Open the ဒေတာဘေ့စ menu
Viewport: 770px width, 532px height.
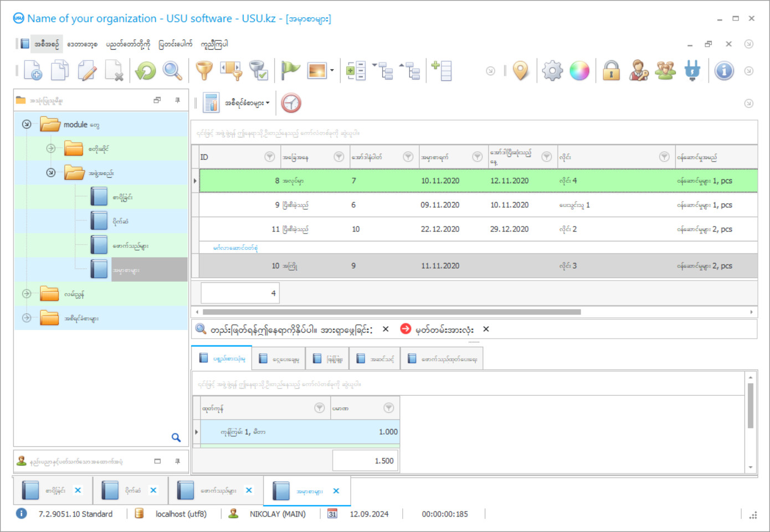(x=83, y=44)
